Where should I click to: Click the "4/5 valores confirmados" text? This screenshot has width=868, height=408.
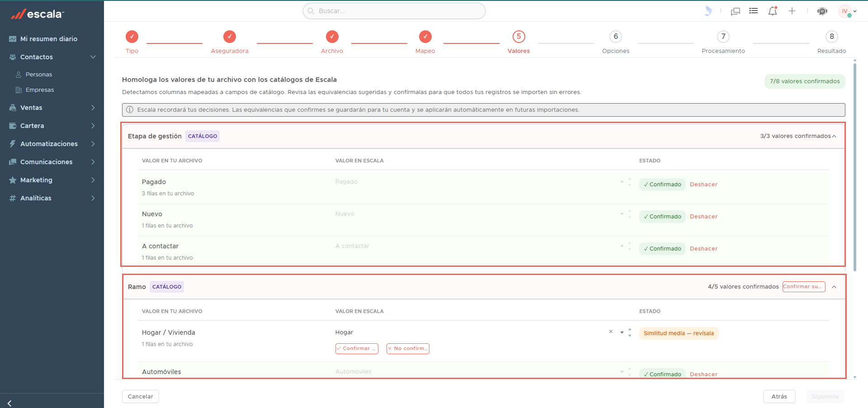pos(743,287)
